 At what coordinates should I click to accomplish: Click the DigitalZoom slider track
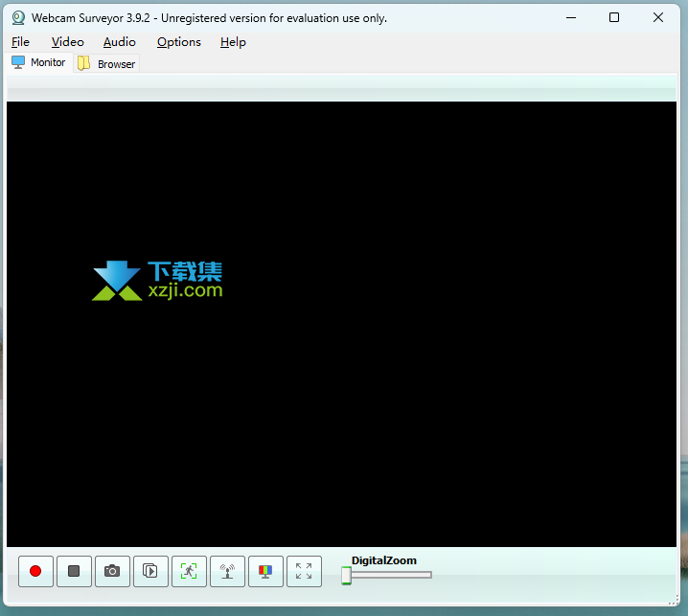pos(391,575)
